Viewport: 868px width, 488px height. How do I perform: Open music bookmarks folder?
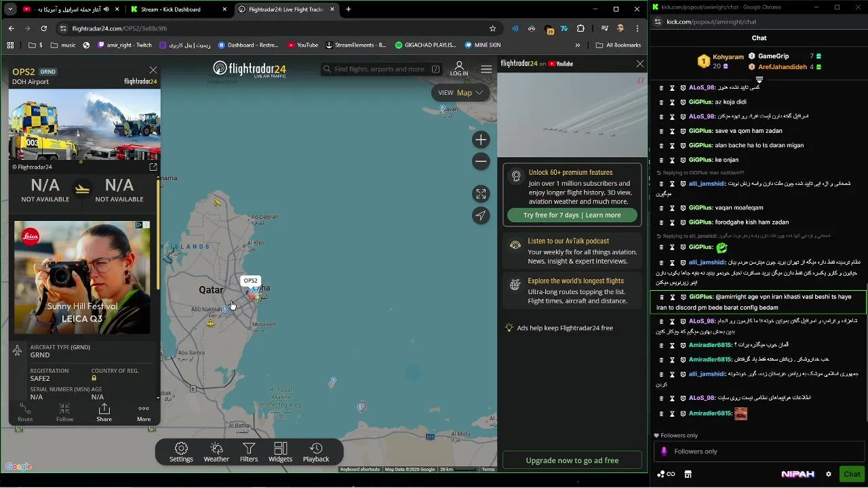pos(62,45)
